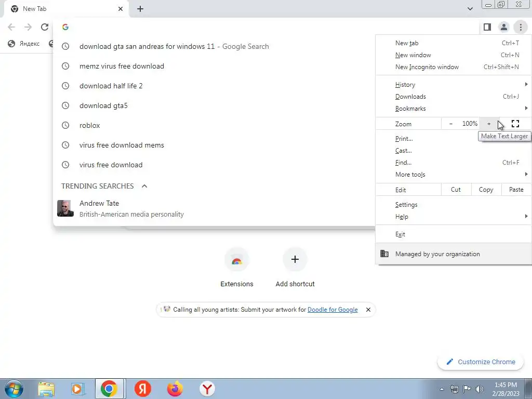
Task: Close the New Tab tab
Action: point(121,9)
